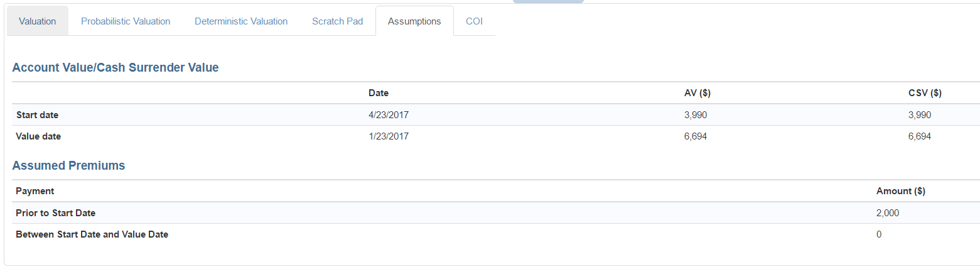Click the Account Value/Cash Surrender Value heading
980x269 pixels.
pyautogui.click(x=116, y=68)
